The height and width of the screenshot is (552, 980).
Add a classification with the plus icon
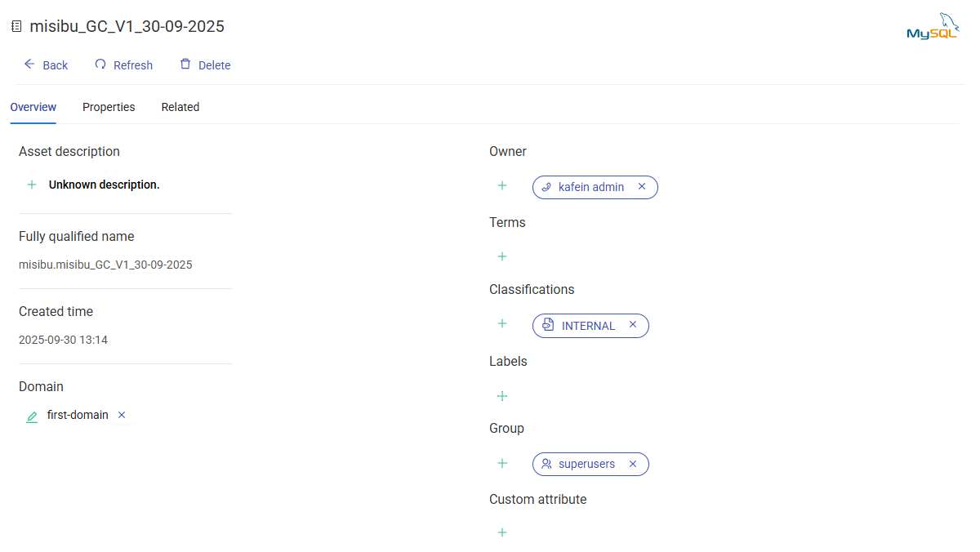tap(502, 324)
